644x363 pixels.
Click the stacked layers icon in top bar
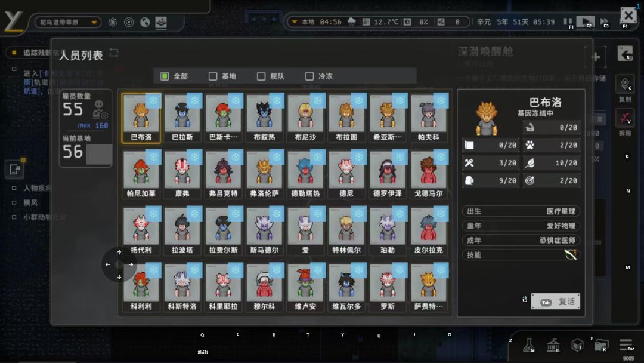[x=161, y=22]
